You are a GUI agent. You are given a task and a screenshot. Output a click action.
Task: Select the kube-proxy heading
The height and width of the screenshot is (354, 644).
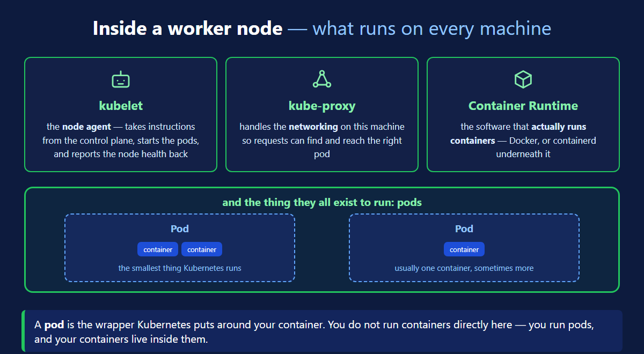tap(322, 106)
